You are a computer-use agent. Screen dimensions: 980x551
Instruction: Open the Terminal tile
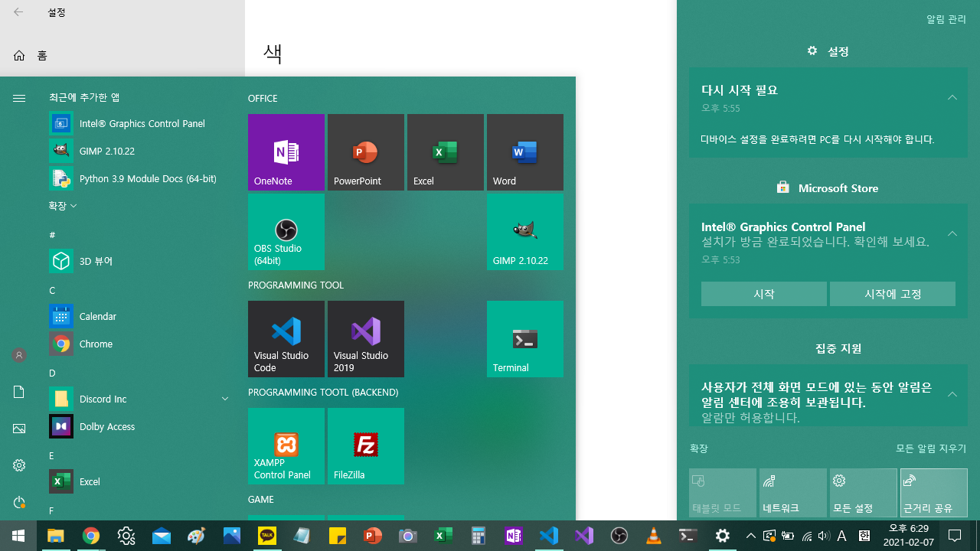525,339
